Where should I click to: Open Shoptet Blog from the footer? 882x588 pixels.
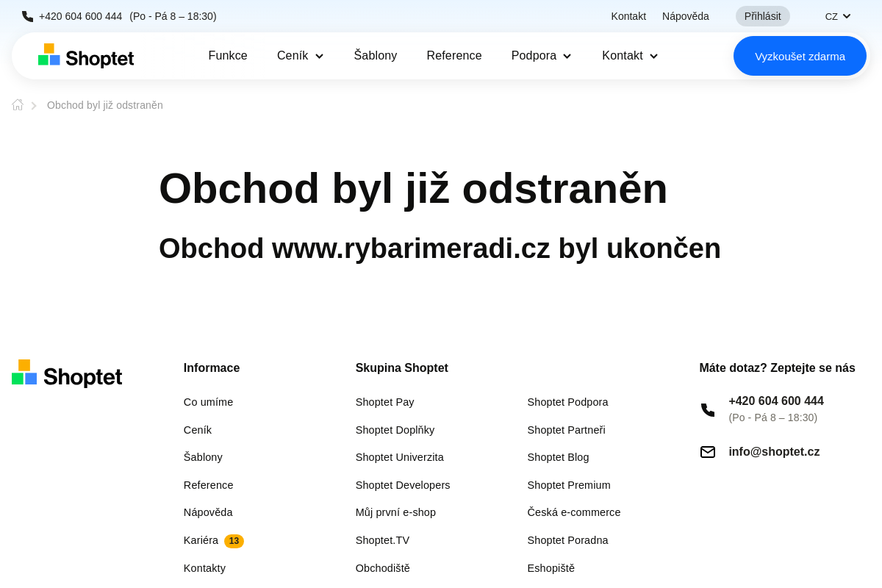[558, 457]
